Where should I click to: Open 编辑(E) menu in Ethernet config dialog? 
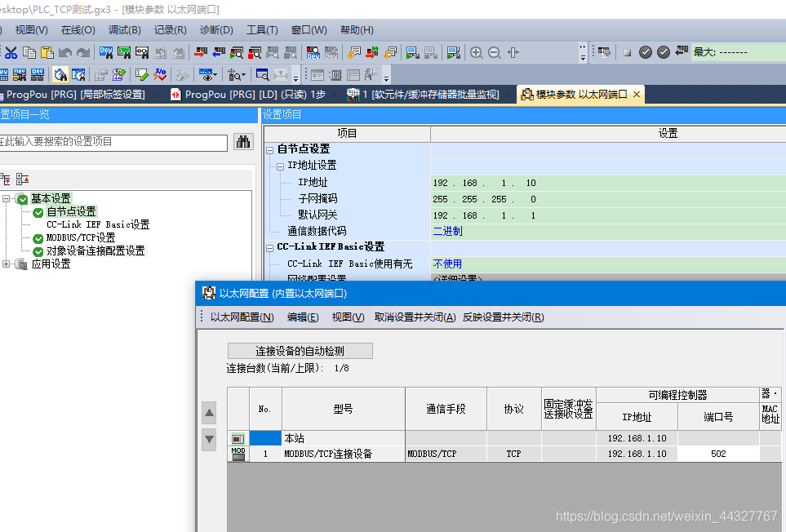click(x=302, y=317)
